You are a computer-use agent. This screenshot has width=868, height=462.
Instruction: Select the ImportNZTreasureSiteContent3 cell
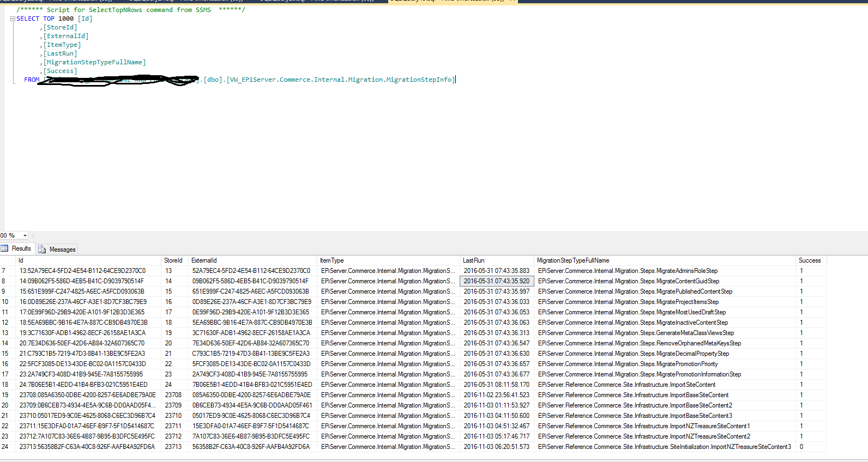665,447
